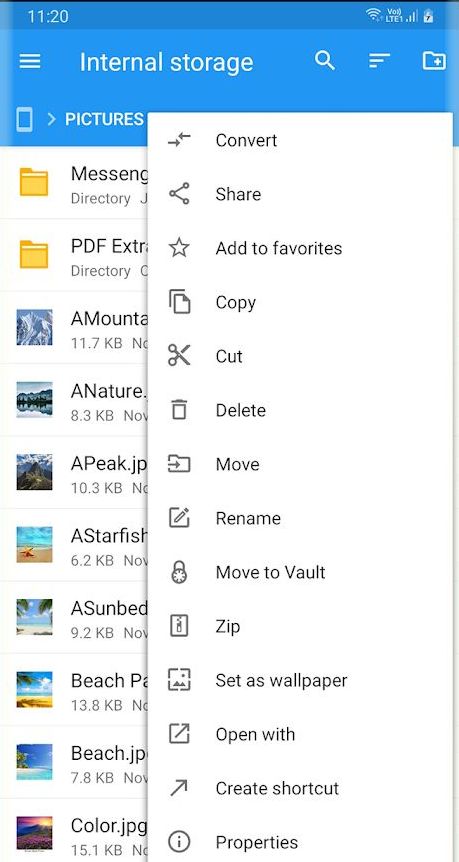Tap the APeak.jpg mountain thumbnail
Image resolution: width=459 pixels, height=862 pixels.
[x=35, y=472]
